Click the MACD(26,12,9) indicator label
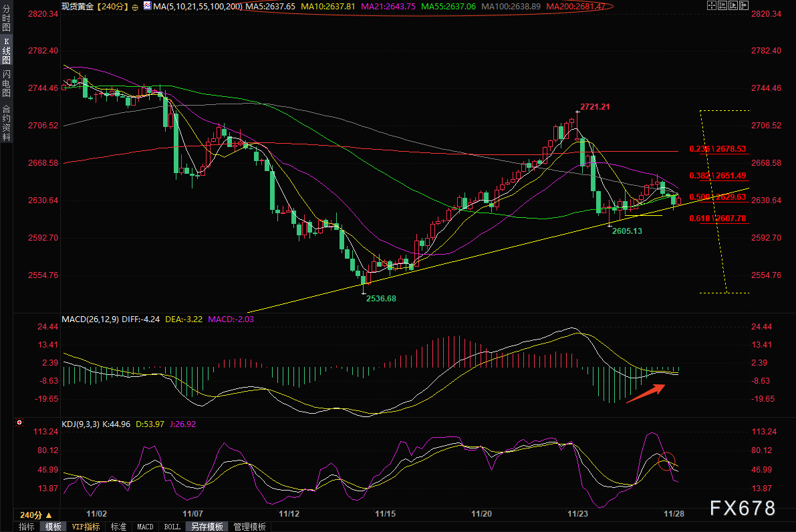The image size is (796, 532). 90,319
